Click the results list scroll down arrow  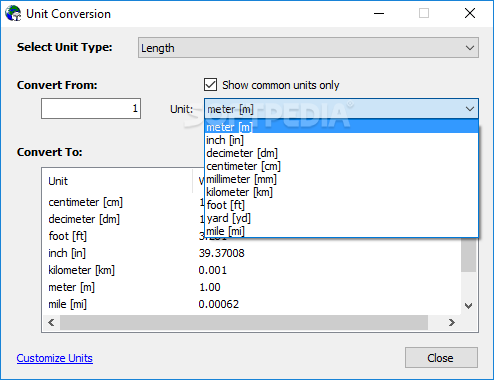point(469,306)
